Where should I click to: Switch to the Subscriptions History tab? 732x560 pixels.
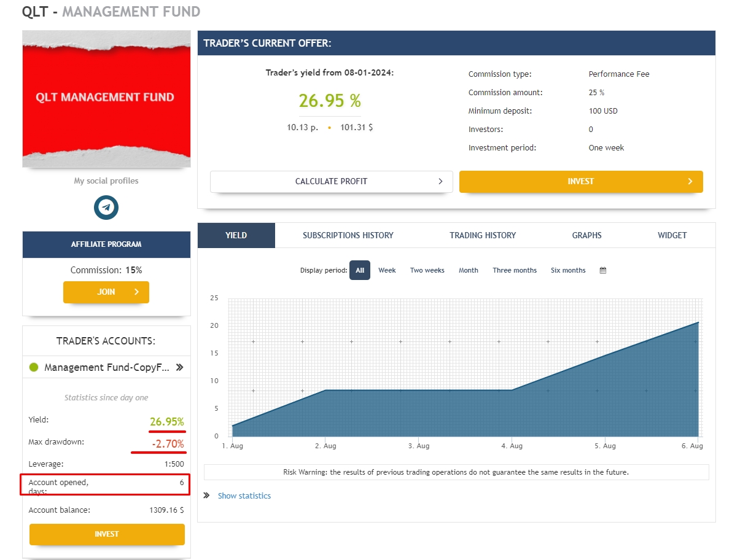(348, 235)
